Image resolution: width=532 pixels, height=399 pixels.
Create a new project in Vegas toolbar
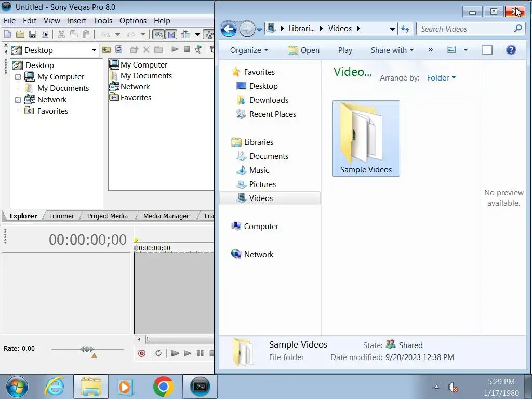click(7, 34)
